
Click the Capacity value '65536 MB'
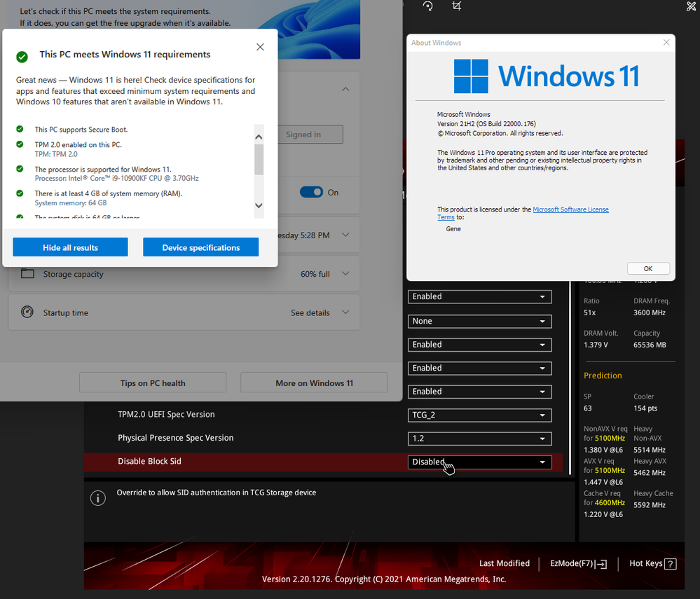[650, 345]
